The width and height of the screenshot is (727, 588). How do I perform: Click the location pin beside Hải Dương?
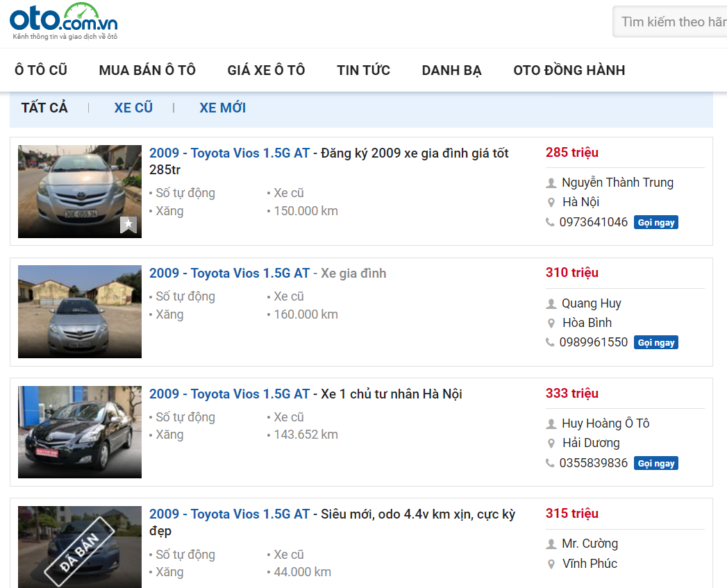pos(552,443)
